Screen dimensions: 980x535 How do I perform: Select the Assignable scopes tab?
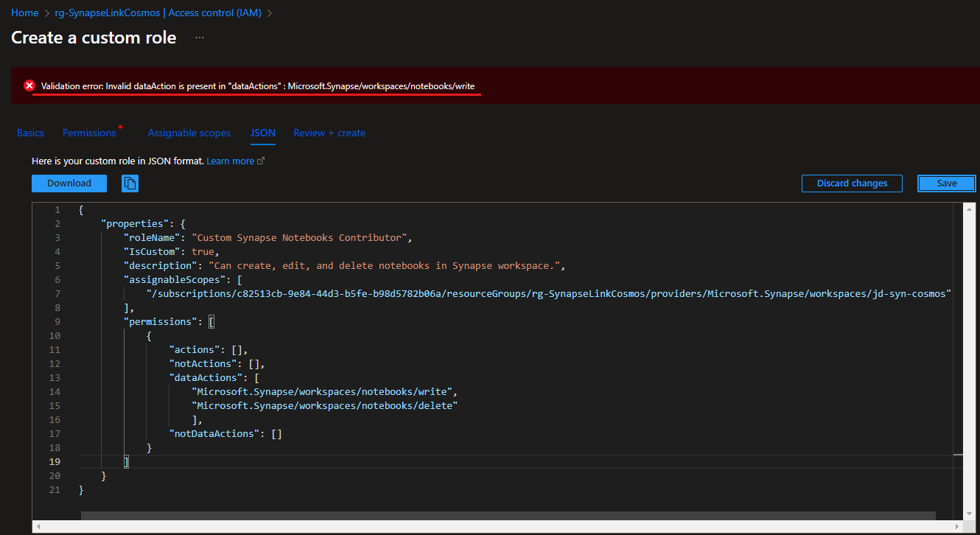point(189,133)
